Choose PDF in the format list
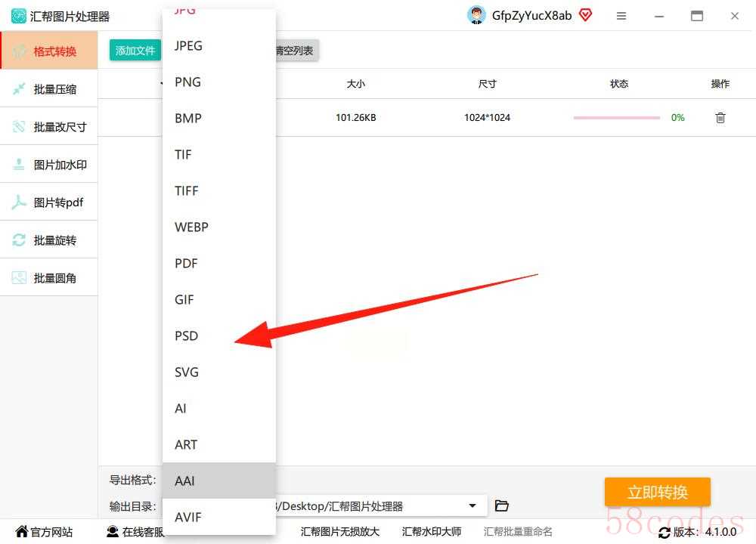Screen dimensions: 756x544 tap(219, 264)
